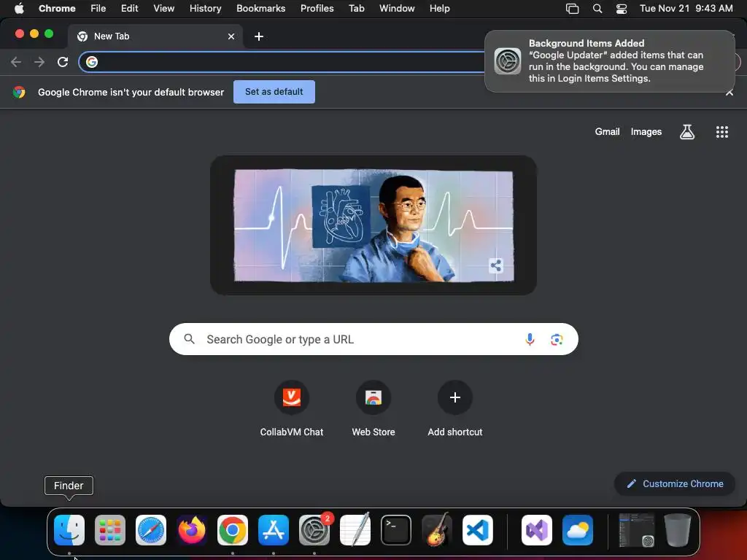Open the Google Doodle image
This screenshot has height=560, width=747.
click(x=373, y=225)
